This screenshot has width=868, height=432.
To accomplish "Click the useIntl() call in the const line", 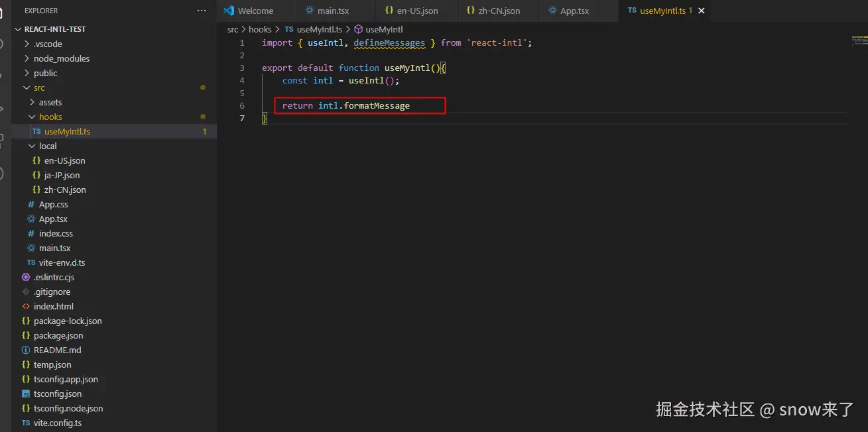I will [x=374, y=80].
